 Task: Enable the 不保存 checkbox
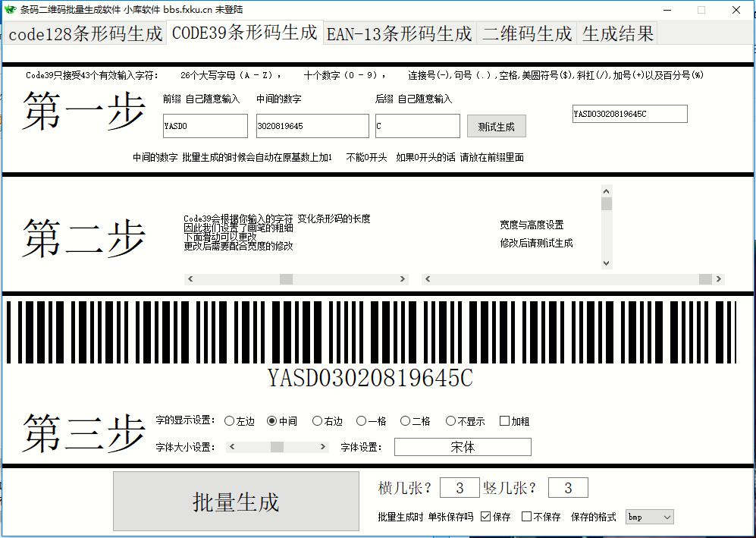click(541, 517)
